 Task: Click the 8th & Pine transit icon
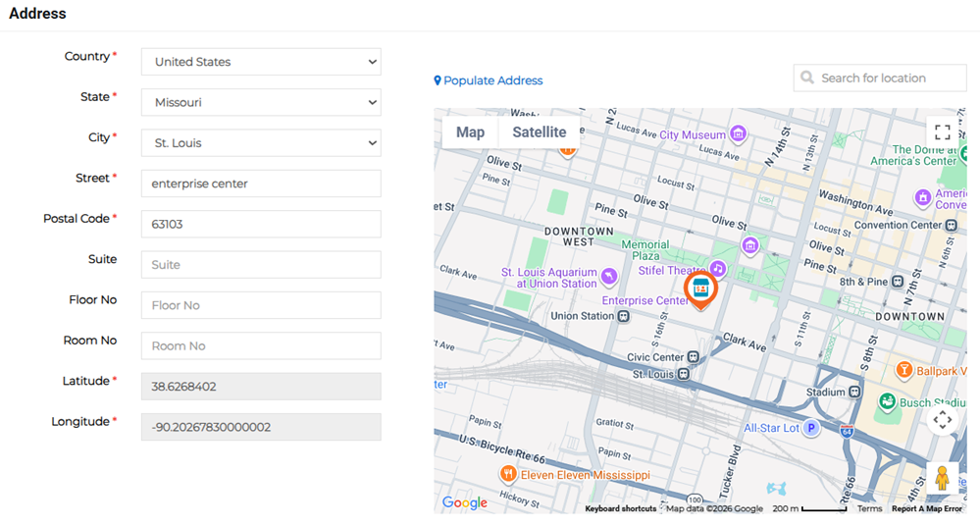point(898,282)
